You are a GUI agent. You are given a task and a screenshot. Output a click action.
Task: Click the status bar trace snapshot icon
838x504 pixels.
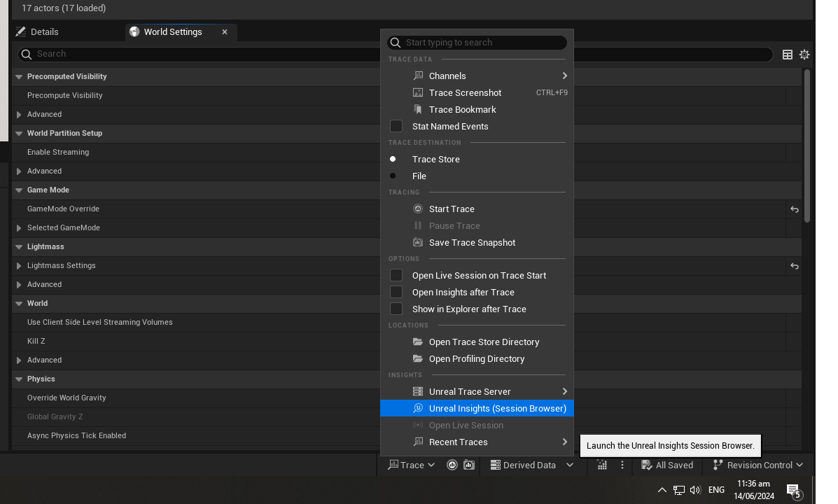(468, 465)
